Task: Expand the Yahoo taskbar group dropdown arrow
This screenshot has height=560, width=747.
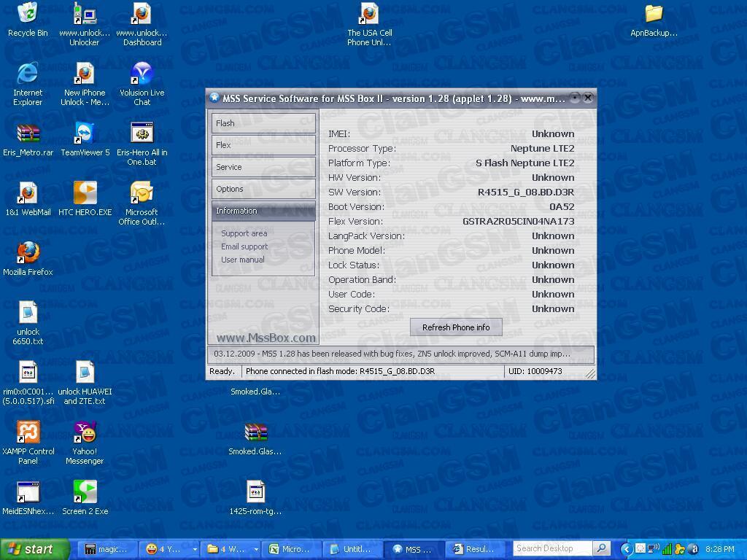Action: [195, 549]
